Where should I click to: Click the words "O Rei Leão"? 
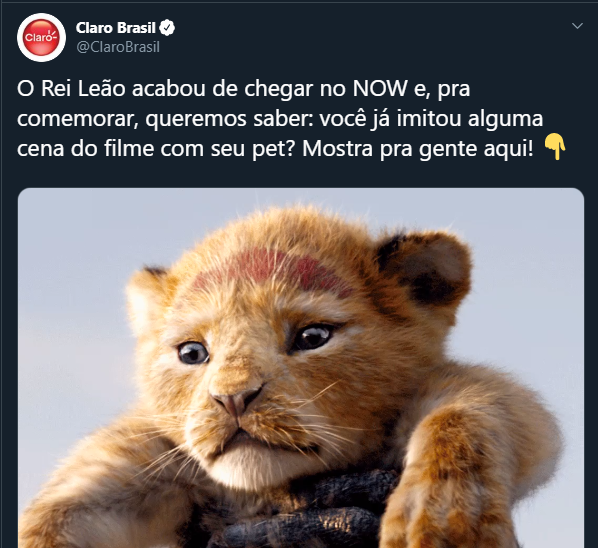coord(71,88)
